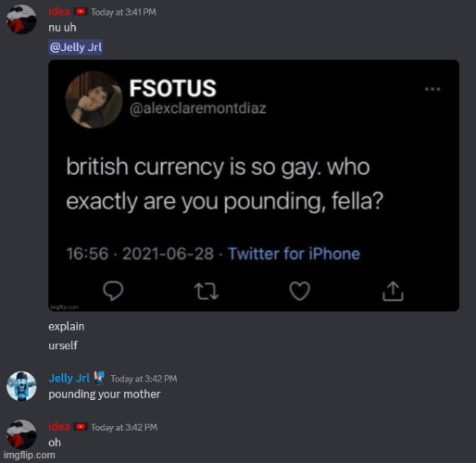476x463 pixels.
Task: Click the @Jelly Jrl mention tag
Action: [76, 47]
